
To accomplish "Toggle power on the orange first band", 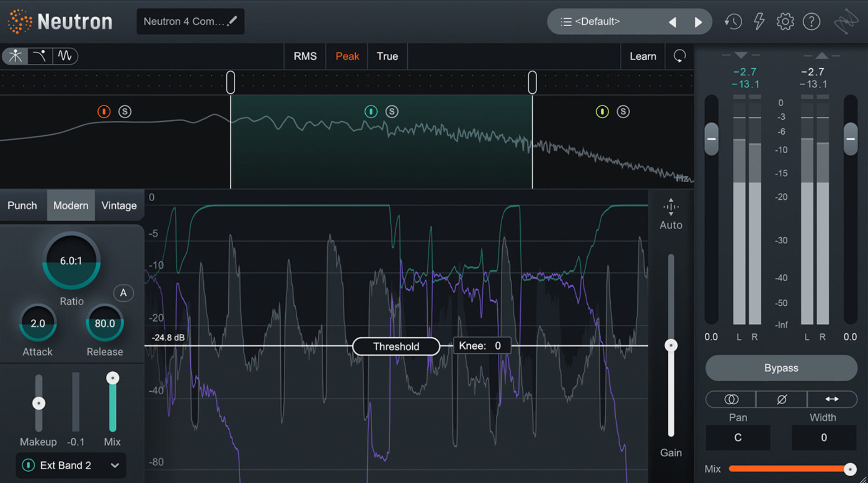I will [x=104, y=112].
